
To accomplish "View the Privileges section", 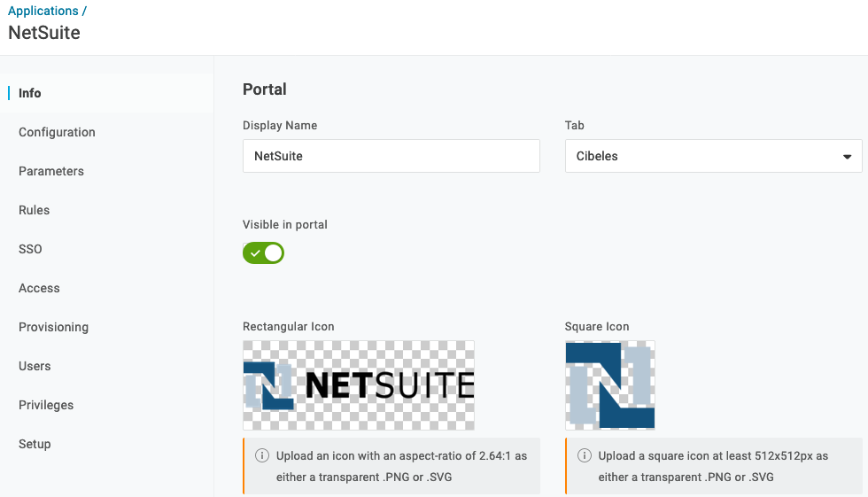I will 46,405.
